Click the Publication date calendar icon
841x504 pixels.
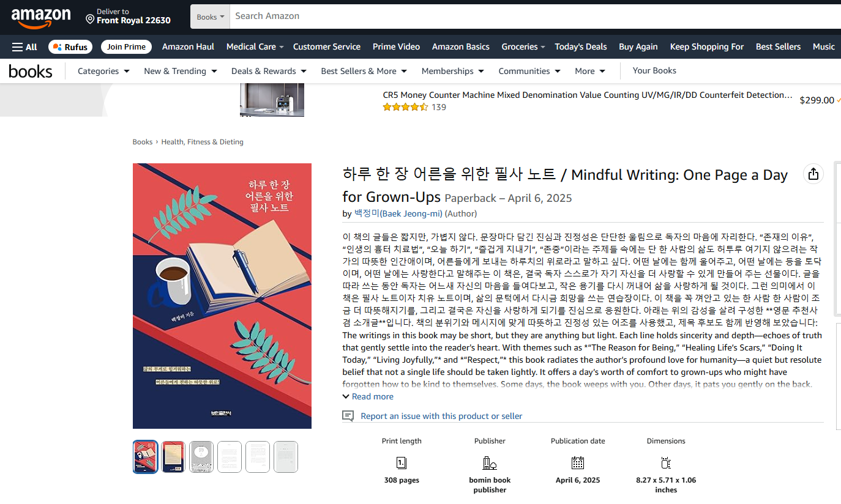click(x=578, y=463)
